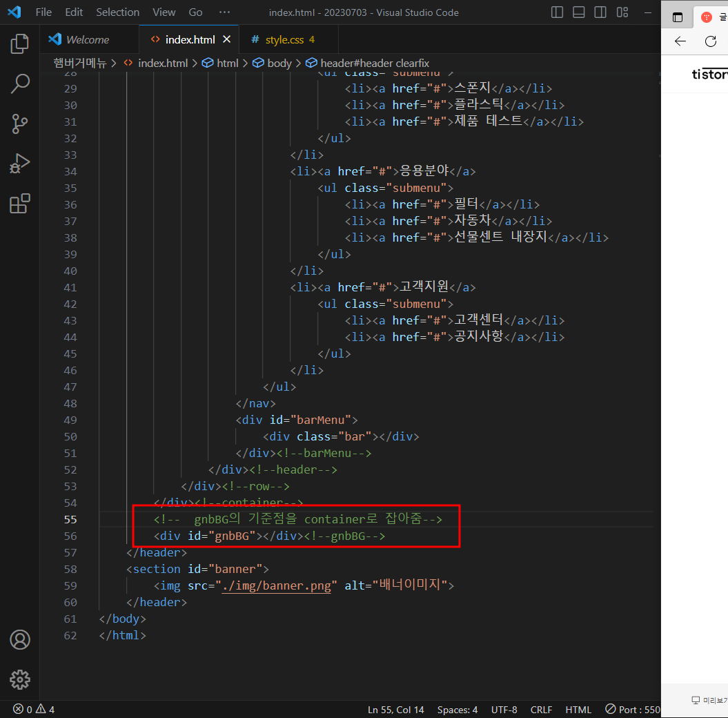Viewport: 728px width, 718px height.
Task: Click the text 공지사항 on line 44
Action: click(x=479, y=336)
